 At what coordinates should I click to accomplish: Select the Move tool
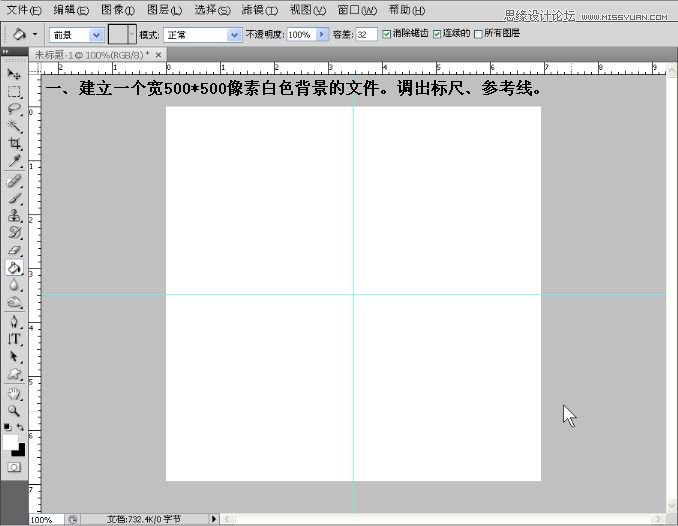[x=14, y=74]
